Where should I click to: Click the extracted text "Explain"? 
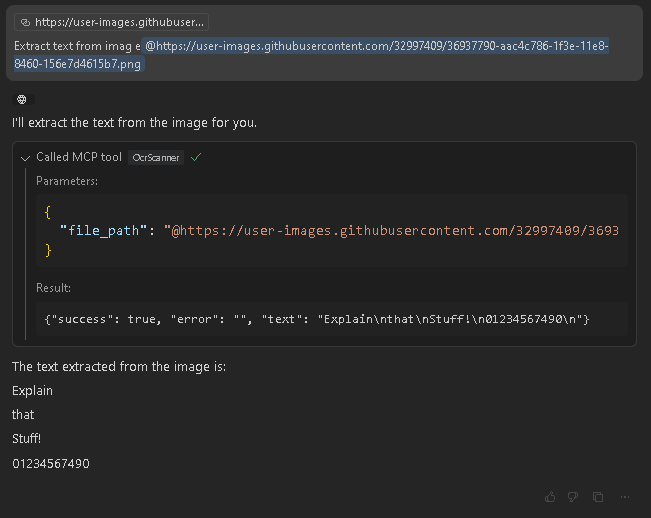click(32, 391)
